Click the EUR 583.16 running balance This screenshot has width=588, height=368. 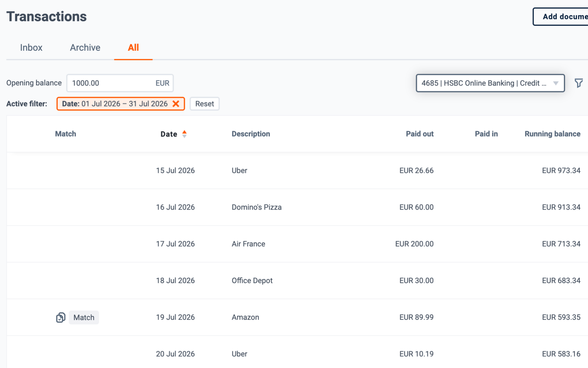click(x=561, y=354)
